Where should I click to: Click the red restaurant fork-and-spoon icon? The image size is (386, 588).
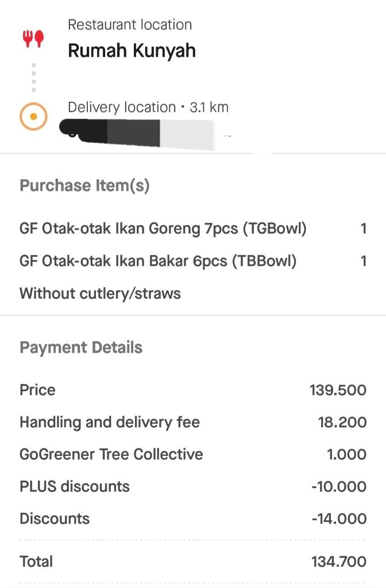tap(33, 39)
